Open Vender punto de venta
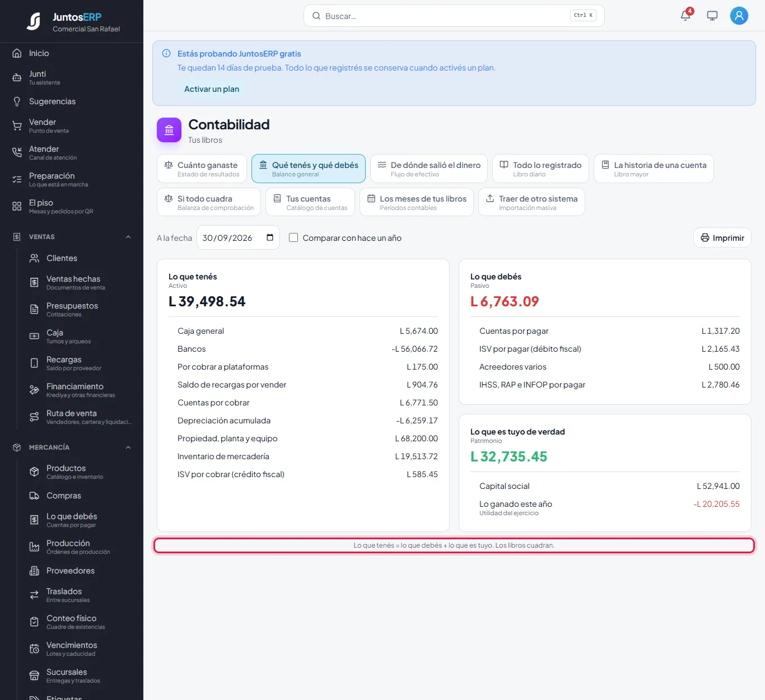 point(72,125)
